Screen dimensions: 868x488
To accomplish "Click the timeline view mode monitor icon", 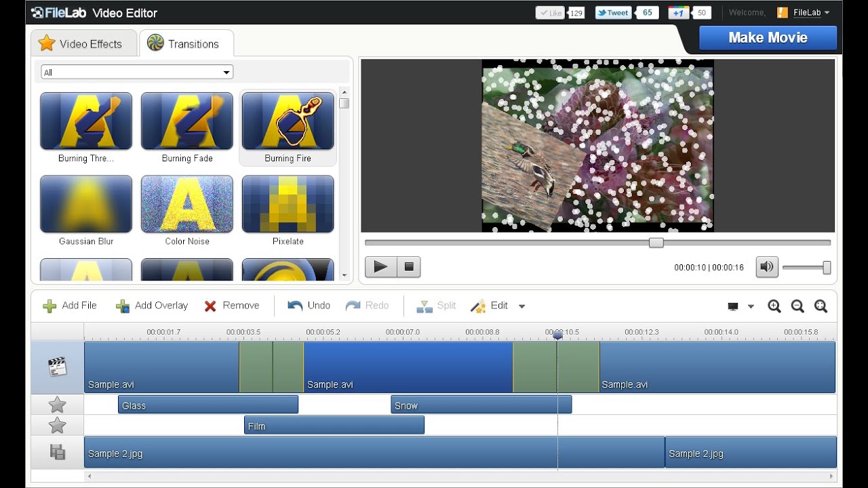I will click(733, 306).
